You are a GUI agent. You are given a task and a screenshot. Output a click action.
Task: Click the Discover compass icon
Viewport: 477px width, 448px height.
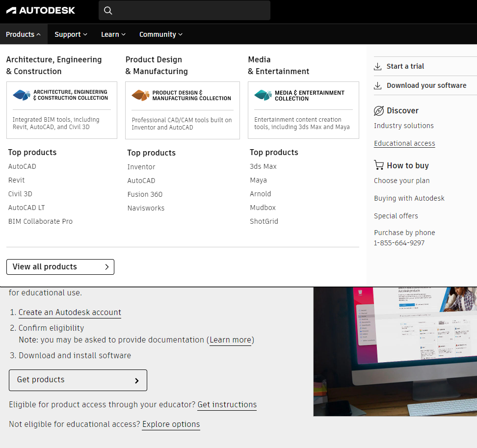[x=379, y=111]
